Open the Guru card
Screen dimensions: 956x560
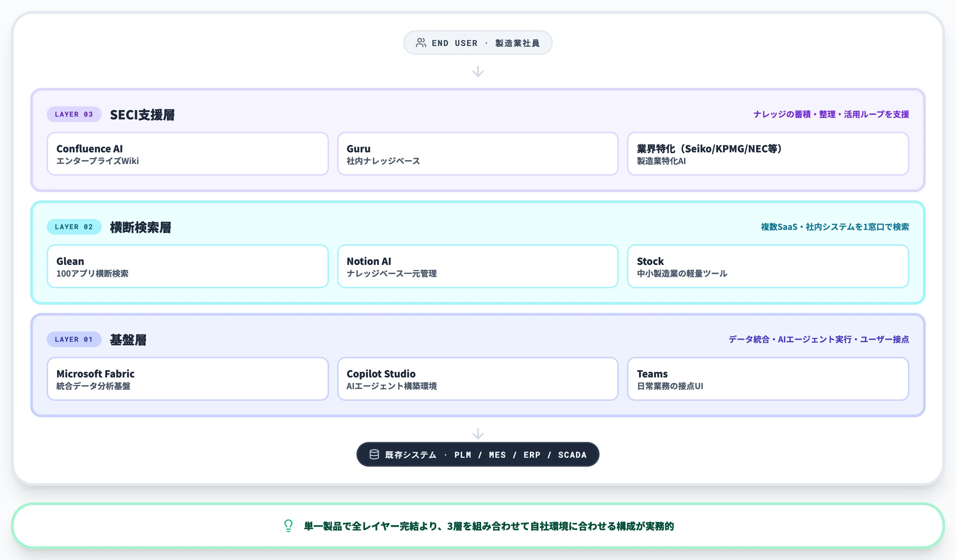tap(478, 154)
